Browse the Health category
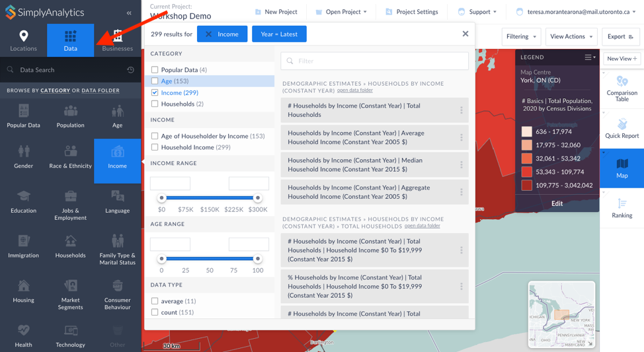 pyautogui.click(x=23, y=335)
